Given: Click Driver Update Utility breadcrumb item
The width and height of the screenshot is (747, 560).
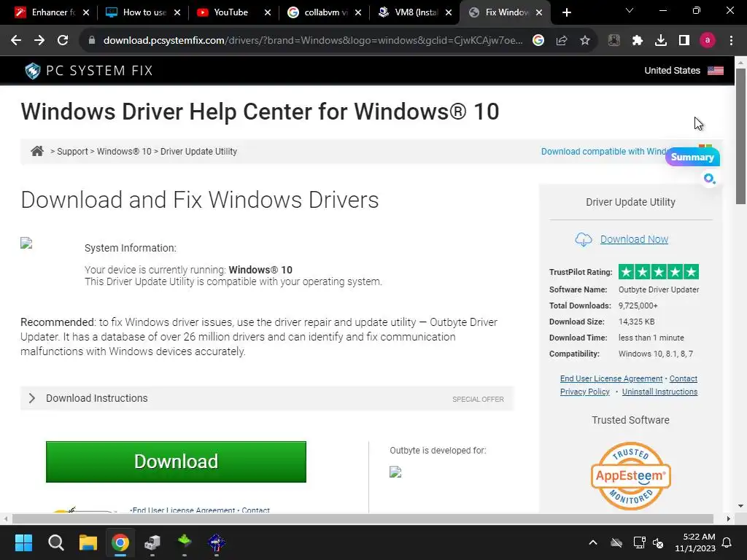Looking at the screenshot, I should (x=198, y=152).
